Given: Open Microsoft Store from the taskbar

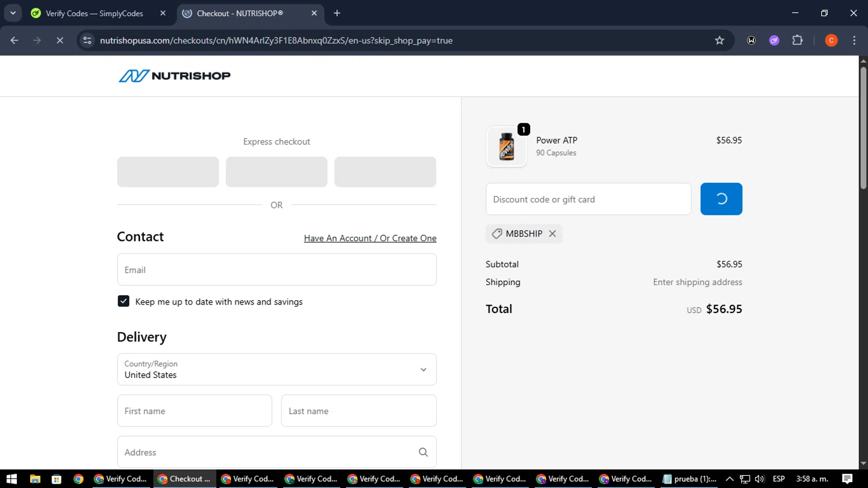Looking at the screenshot, I should [56, 479].
